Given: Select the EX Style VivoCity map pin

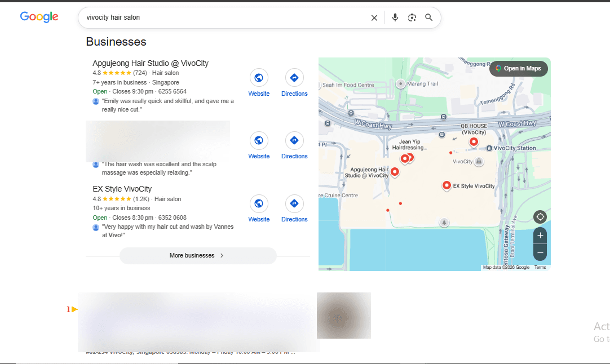Looking at the screenshot, I should pos(447,185).
